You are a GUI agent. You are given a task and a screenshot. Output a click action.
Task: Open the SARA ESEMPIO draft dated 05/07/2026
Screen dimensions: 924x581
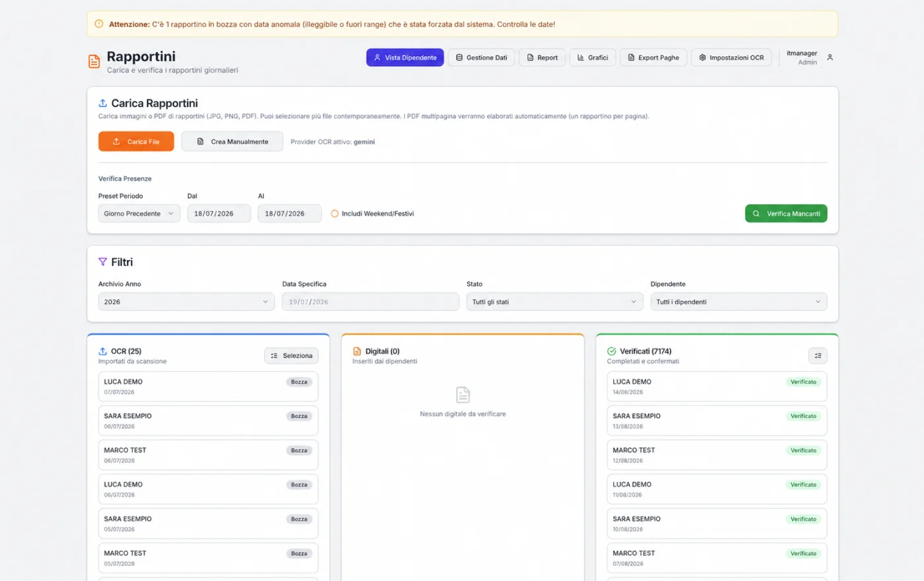click(x=208, y=524)
